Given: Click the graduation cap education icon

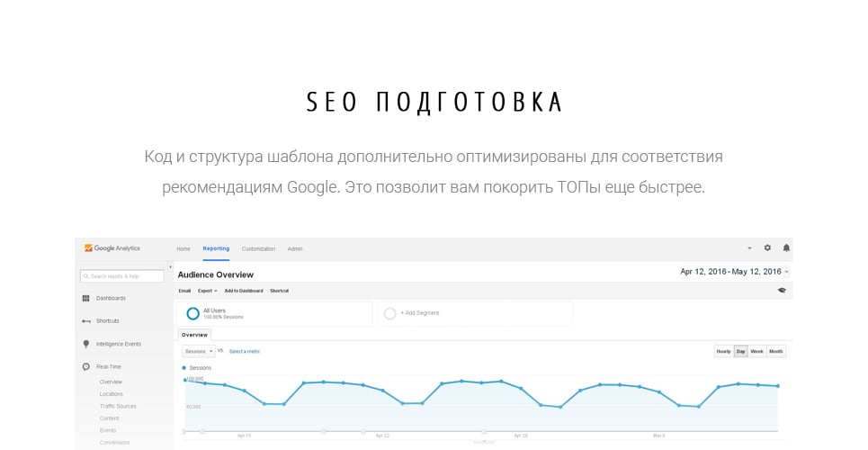Looking at the screenshot, I should click(782, 291).
